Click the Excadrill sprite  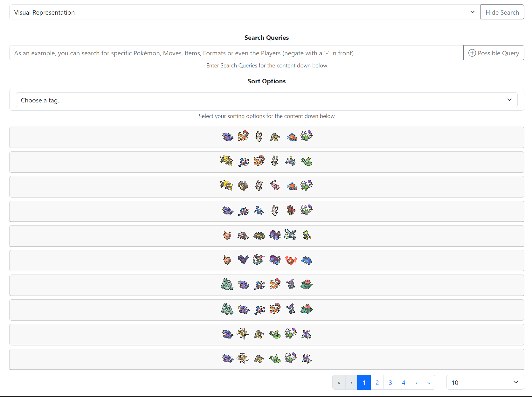click(x=243, y=235)
